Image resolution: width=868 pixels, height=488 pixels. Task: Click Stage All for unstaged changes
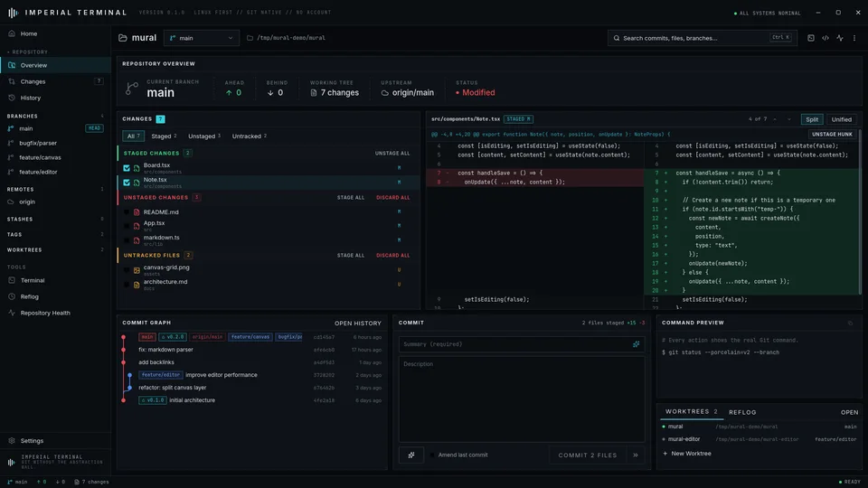click(x=351, y=198)
